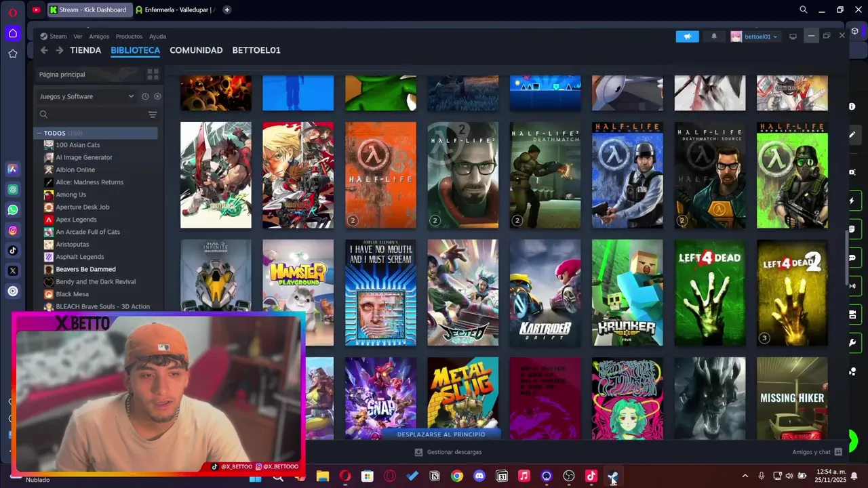Viewport: 868px width, 488px height.
Task: Open the orange Half-Life cover
Action: 380,175
